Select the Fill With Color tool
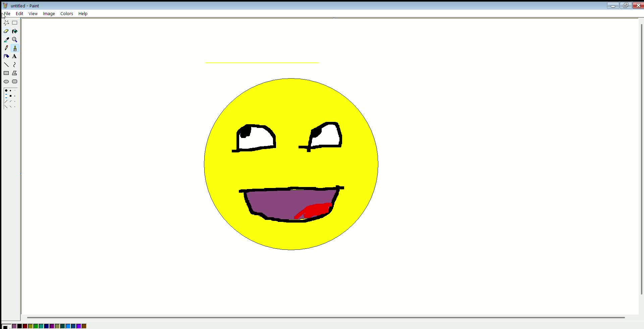The image size is (644, 329). [14, 31]
